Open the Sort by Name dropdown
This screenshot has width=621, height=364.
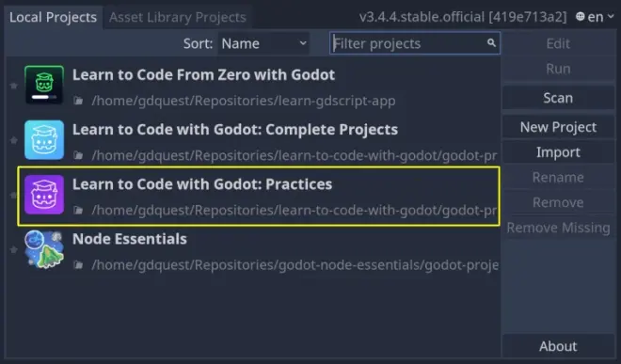point(263,43)
